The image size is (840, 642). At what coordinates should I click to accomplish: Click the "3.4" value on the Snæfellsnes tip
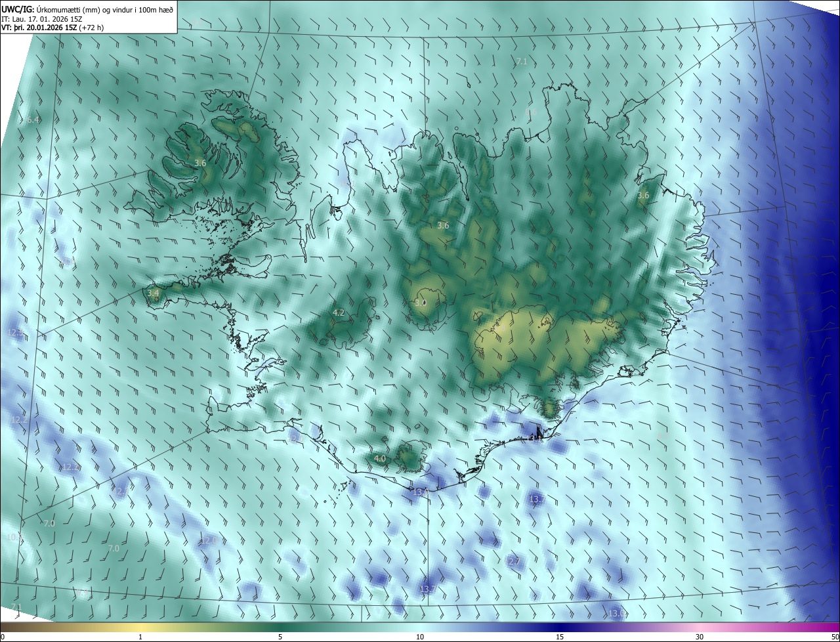tap(154, 293)
